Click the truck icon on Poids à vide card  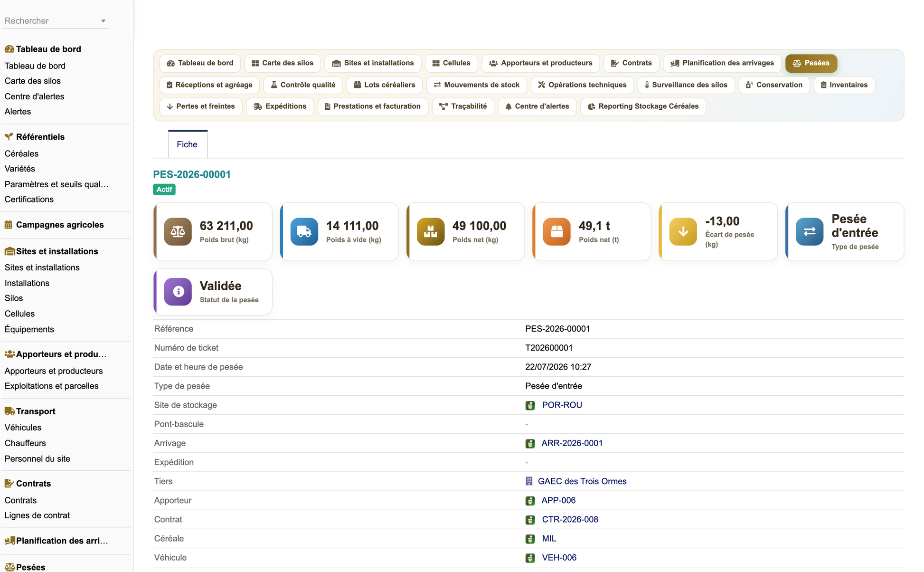click(x=304, y=232)
